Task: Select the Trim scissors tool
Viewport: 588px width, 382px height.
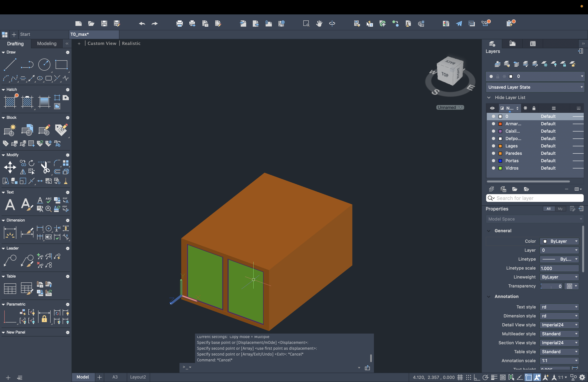Action: (x=45, y=167)
